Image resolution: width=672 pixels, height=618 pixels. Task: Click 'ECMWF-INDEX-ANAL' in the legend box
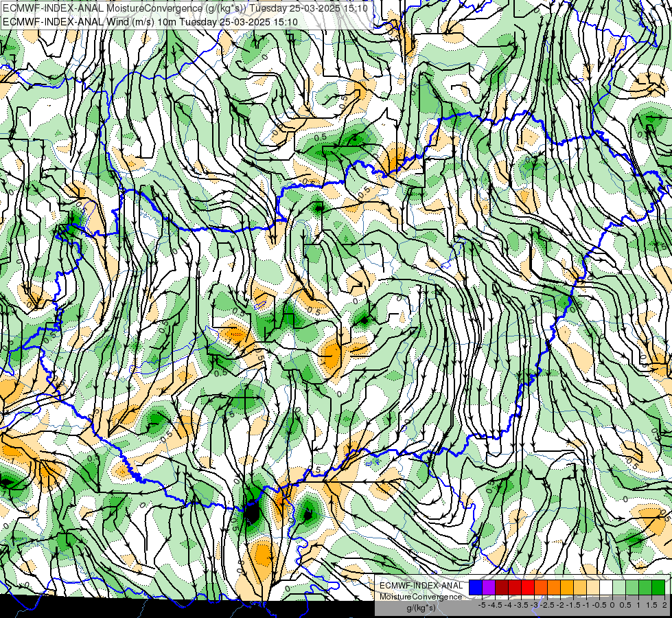(421, 586)
